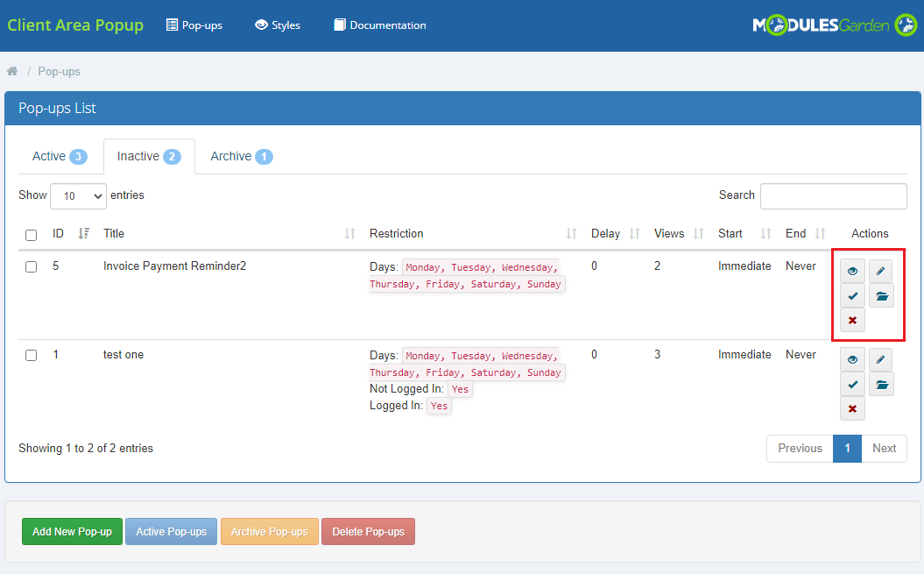Click the Active Pop-ups button
This screenshot has height=574, width=924.
(x=172, y=532)
